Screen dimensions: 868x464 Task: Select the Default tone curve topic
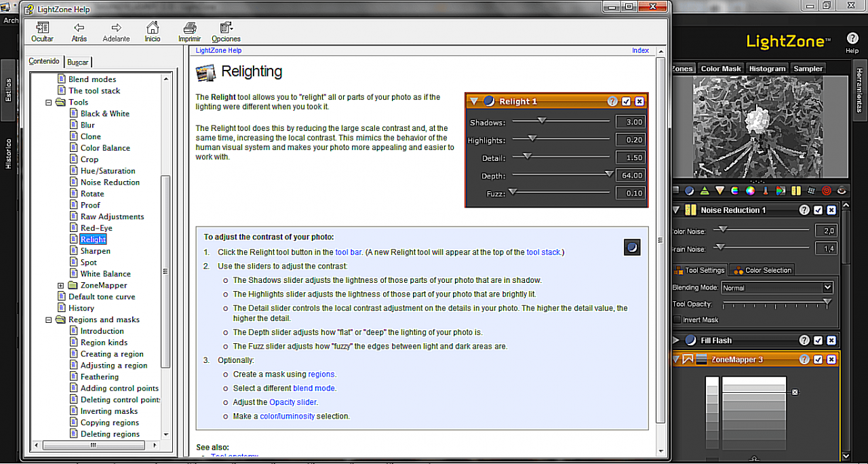tap(102, 297)
